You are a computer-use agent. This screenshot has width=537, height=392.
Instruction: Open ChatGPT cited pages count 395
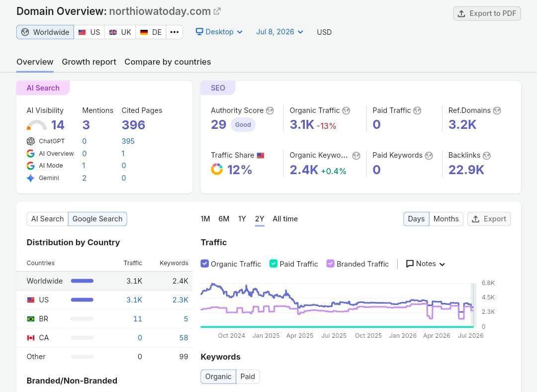click(x=128, y=141)
